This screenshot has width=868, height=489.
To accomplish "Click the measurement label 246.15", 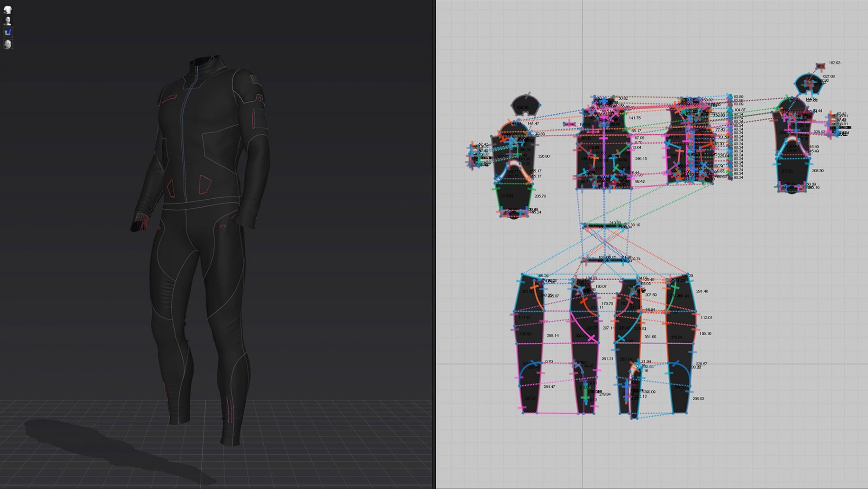I will point(642,159).
